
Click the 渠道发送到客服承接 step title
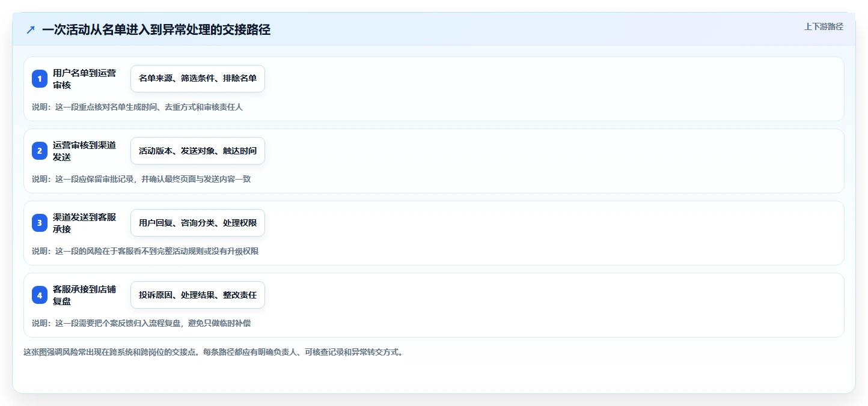[x=84, y=223]
